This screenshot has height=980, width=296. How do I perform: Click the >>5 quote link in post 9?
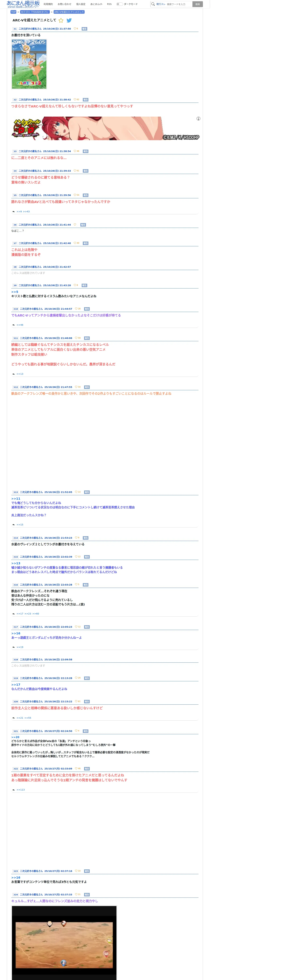[x=15, y=292]
